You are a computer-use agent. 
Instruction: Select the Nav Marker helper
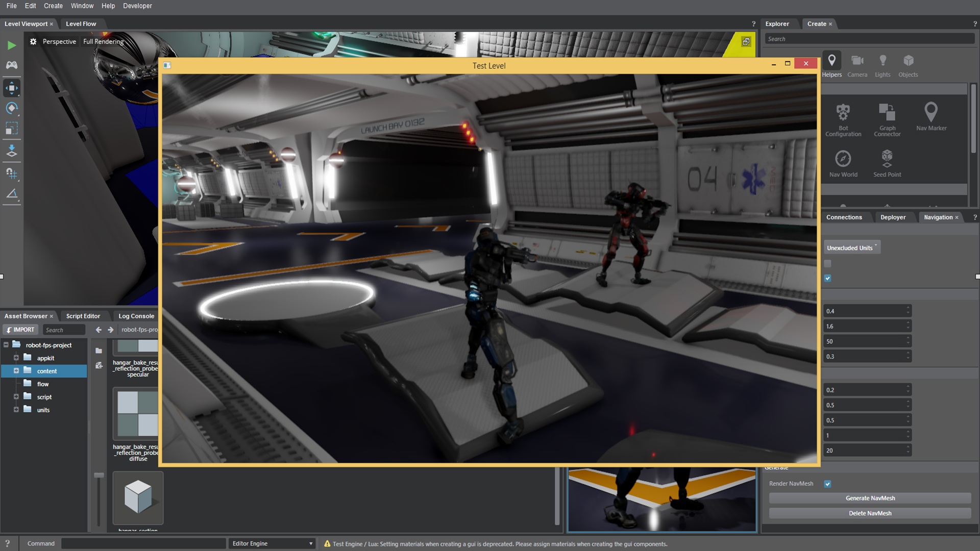(x=931, y=117)
